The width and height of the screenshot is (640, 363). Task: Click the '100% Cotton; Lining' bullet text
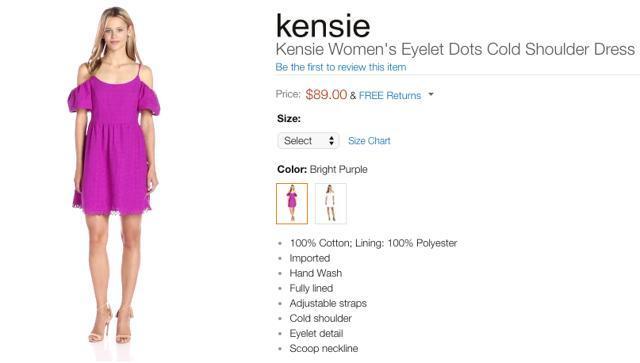[373, 243]
